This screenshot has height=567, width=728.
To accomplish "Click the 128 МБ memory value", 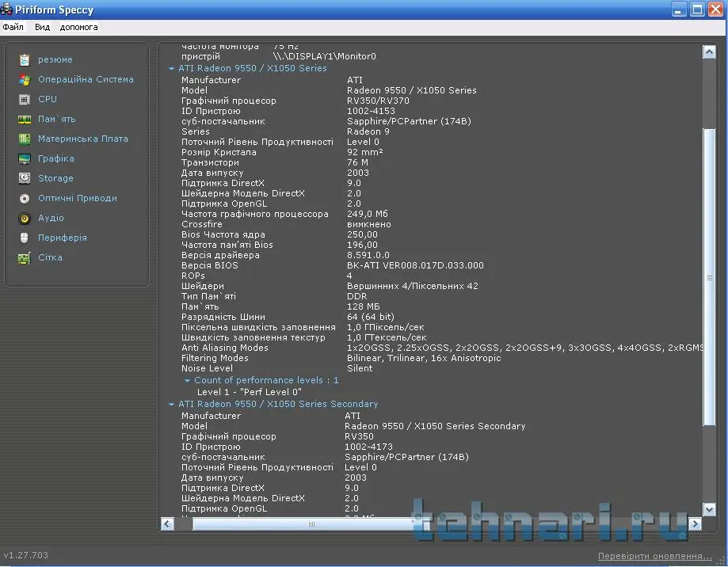I will tap(363, 306).
